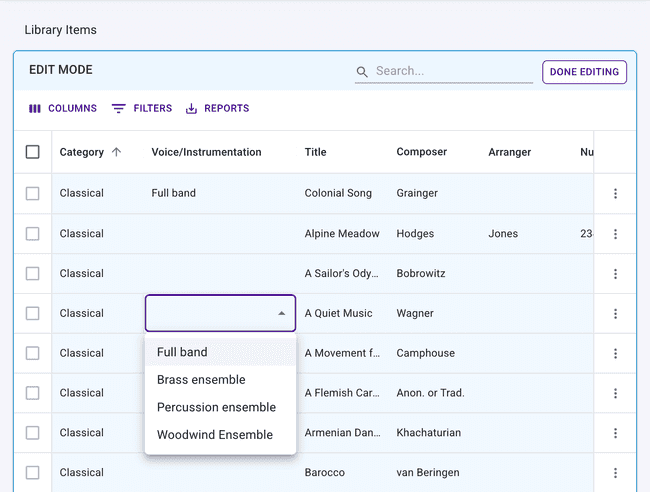Image resolution: width=650 pixels, height=492 pixels.
Task: Sort by Title column header
Action: click(x=315, y=152)
